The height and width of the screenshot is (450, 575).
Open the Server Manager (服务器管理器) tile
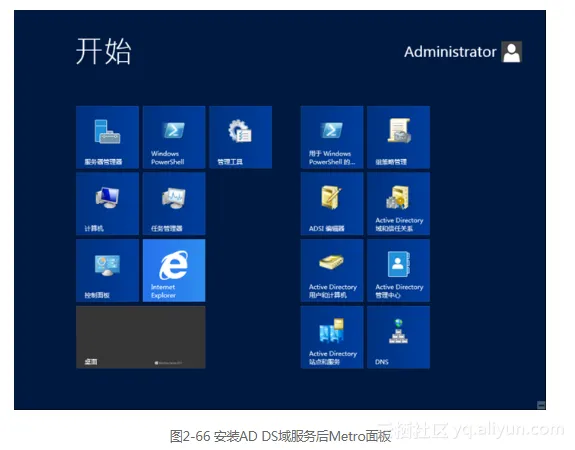(x=107, y=137)
